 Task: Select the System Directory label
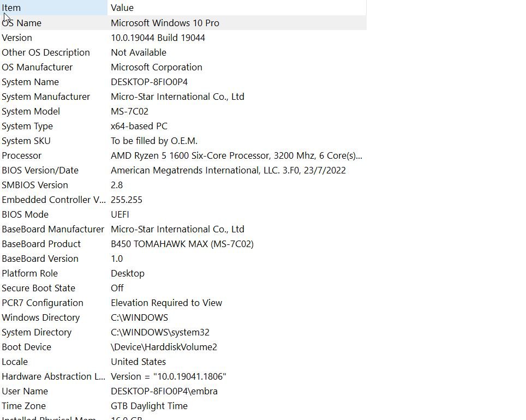coord(37,333)
